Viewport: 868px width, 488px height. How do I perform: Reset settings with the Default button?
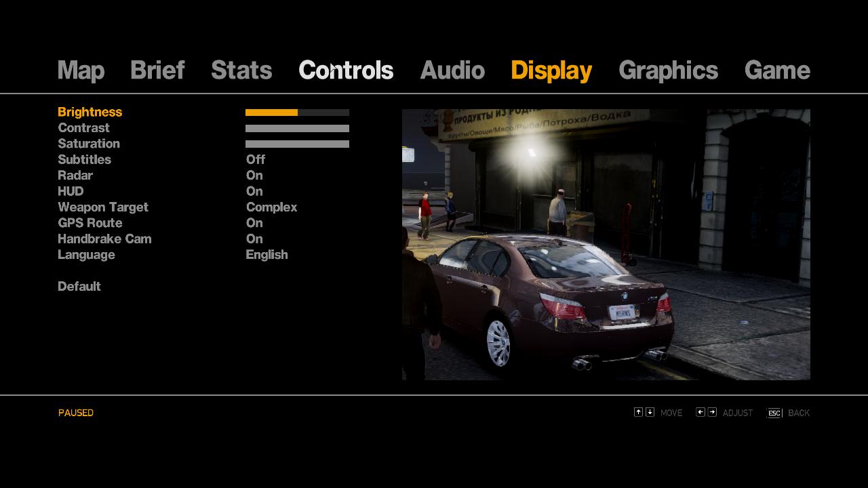coord(79,287)
